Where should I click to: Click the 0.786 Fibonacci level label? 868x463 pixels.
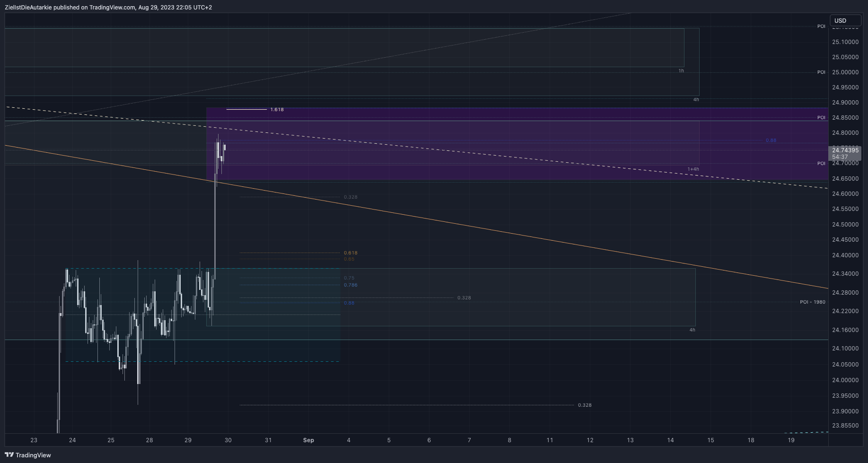pyautogui.click(x=351, y=285)
